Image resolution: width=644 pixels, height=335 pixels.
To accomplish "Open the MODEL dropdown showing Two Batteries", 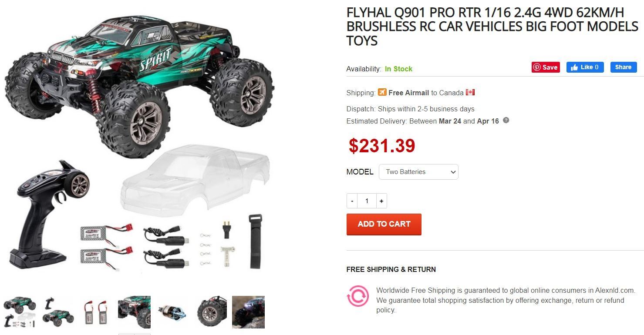I will coord(418,172).
